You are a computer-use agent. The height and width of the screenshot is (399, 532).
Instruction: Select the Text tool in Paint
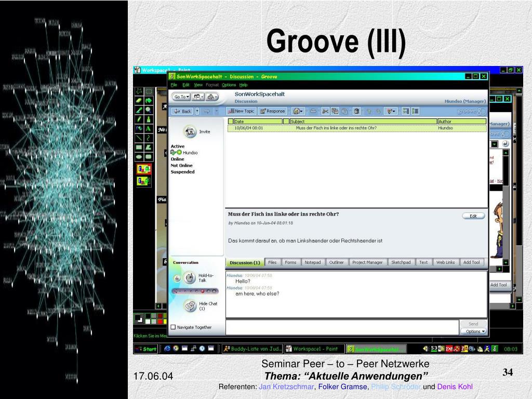(148, 129)
